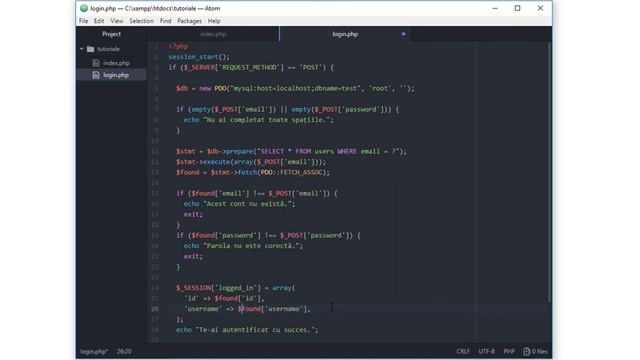Click the Project panel header
The height and width of the screenshot is (360, 640).
click(111, 34)
